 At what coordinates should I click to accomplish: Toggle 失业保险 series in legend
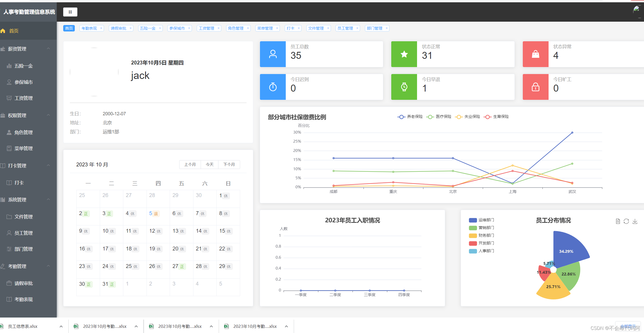click(x=467, y=117)
